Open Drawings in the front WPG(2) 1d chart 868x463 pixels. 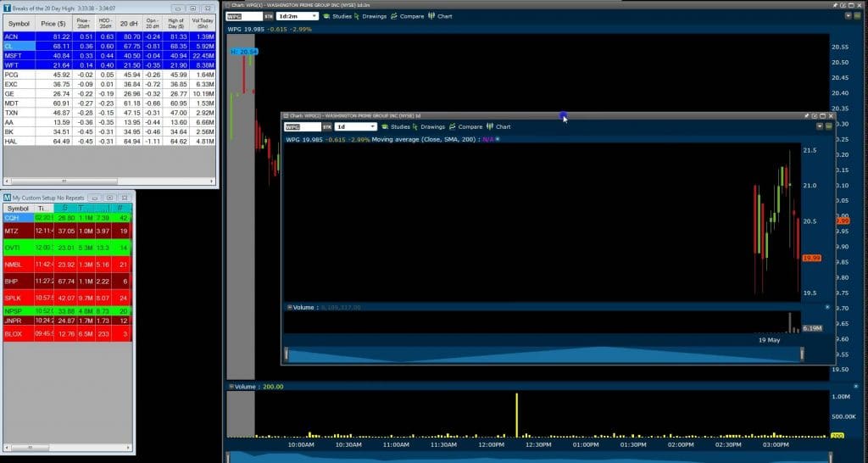point(428,127)
